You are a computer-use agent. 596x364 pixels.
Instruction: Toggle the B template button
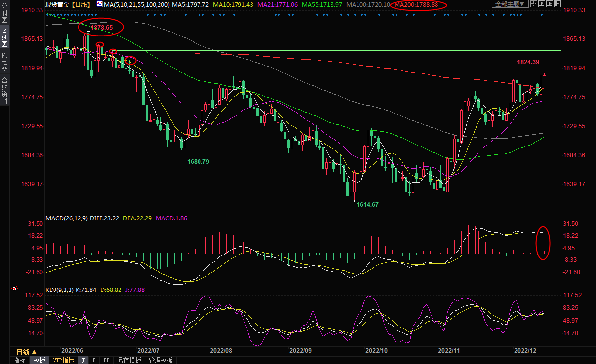94,360
